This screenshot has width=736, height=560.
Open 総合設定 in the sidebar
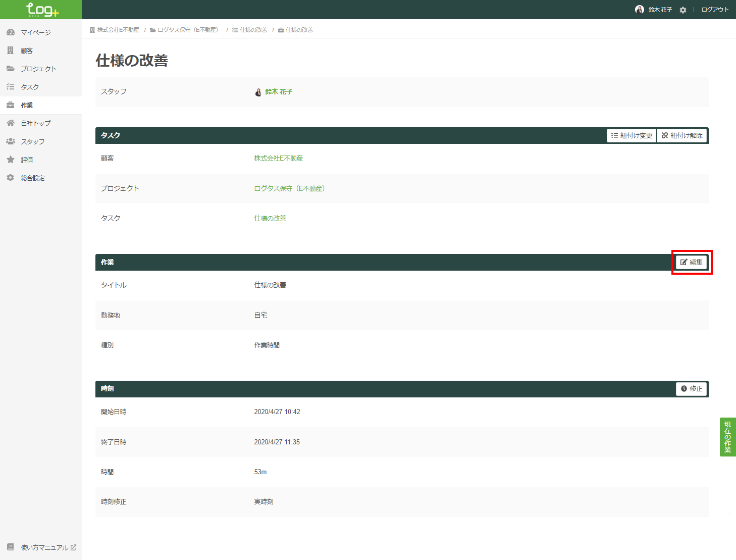pos(32,178)
